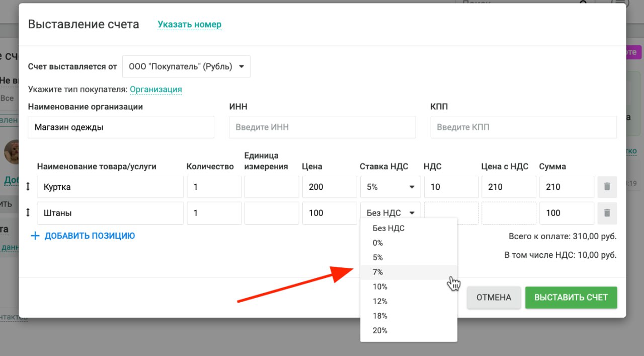Click the КПП input field
The height and width of the screenshot is (356, 644).
(x=523, y=127)
